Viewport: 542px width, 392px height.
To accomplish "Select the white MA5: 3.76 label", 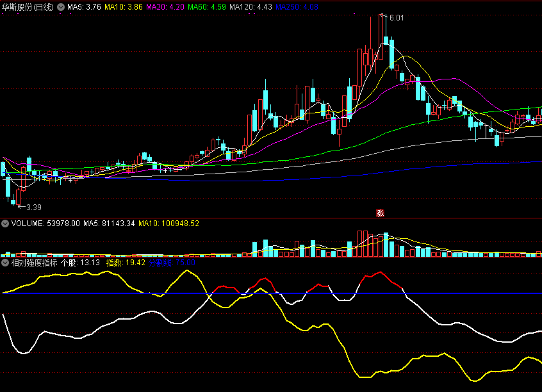I will (84, 7).
